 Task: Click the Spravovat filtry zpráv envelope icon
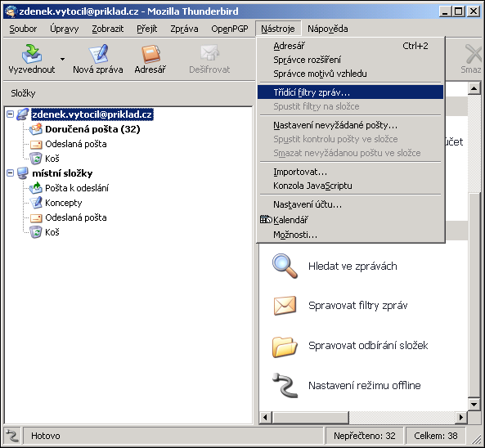point(285,306)
